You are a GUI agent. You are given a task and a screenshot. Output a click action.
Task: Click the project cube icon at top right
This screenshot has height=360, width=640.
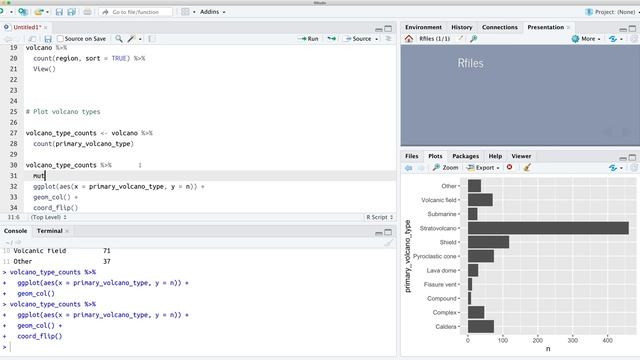click(x=589, y=12)
